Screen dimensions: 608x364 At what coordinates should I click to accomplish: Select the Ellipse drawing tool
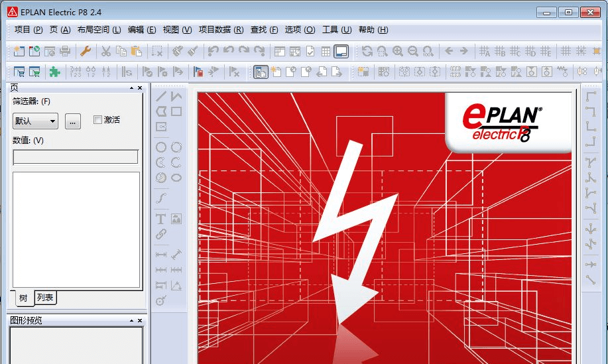click(x=176, y=178)
